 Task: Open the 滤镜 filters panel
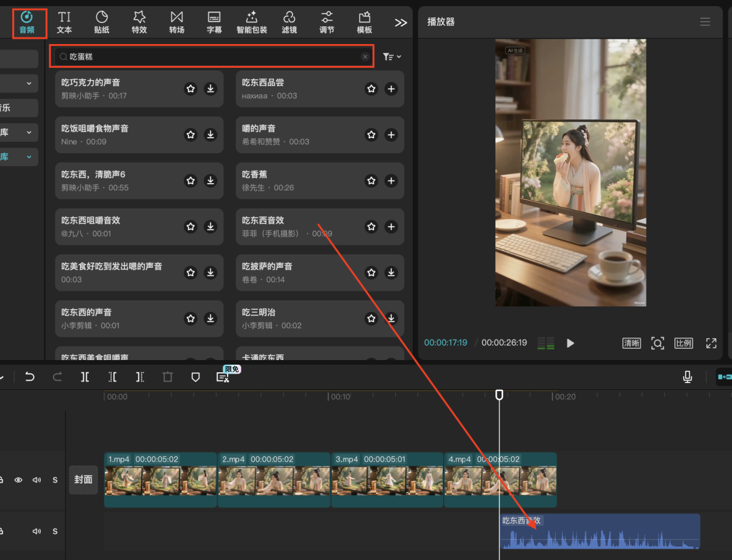click(x=289, y=22)
